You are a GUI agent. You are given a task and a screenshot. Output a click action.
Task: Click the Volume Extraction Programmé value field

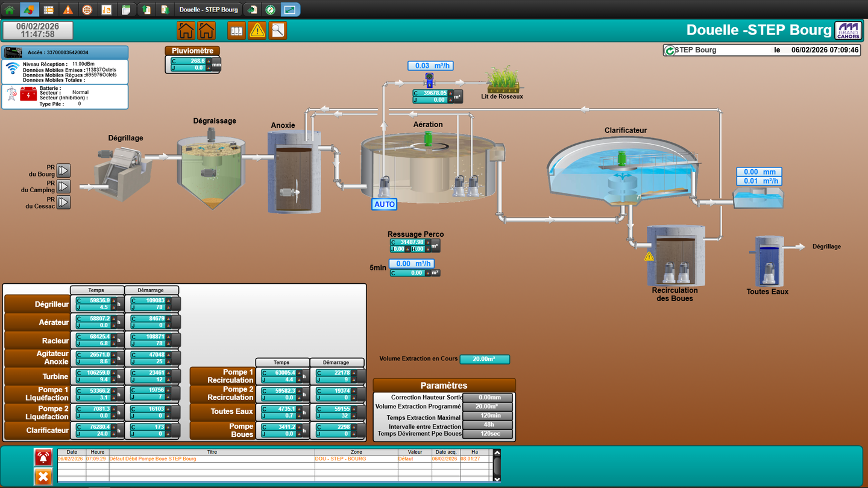tap(488, 407)
